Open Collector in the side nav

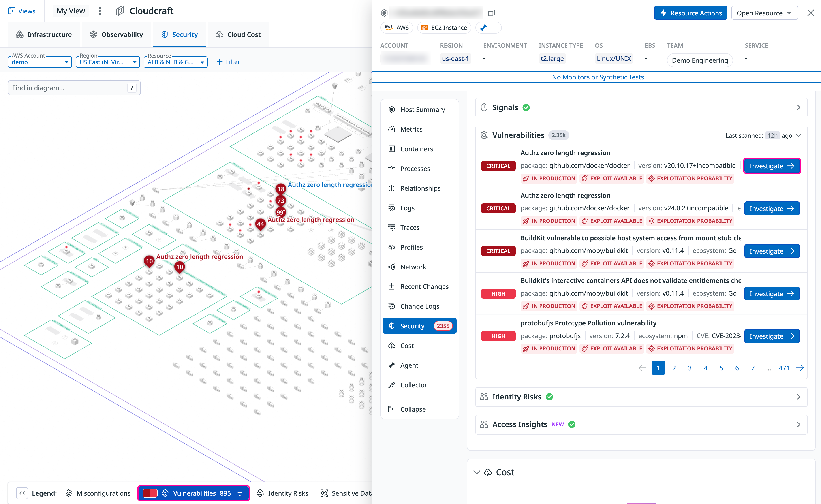coord(419,385)
